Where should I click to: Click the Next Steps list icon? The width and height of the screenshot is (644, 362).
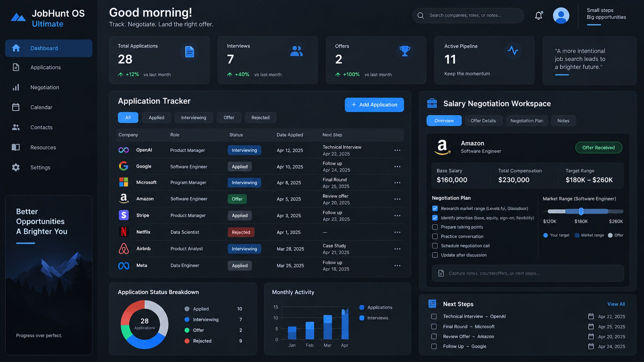tap(432, 304)
